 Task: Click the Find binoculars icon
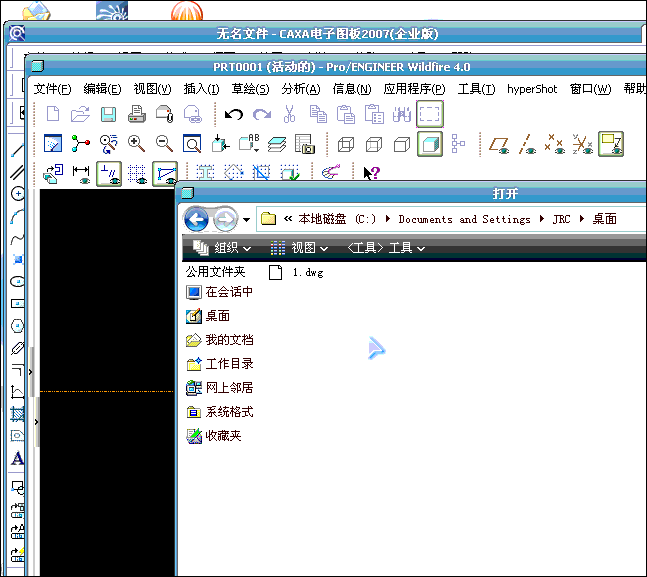[x=401, y=114]
